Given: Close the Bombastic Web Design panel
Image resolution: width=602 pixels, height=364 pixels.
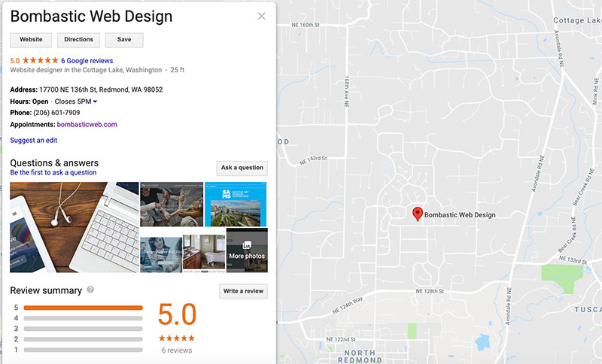Looking at the screenshot, I should coord(261,16).
